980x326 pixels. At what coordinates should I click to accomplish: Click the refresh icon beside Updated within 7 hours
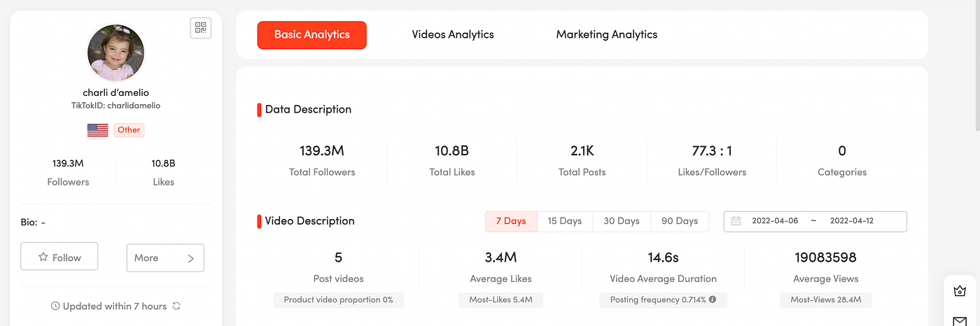click(x=176, y=306)
